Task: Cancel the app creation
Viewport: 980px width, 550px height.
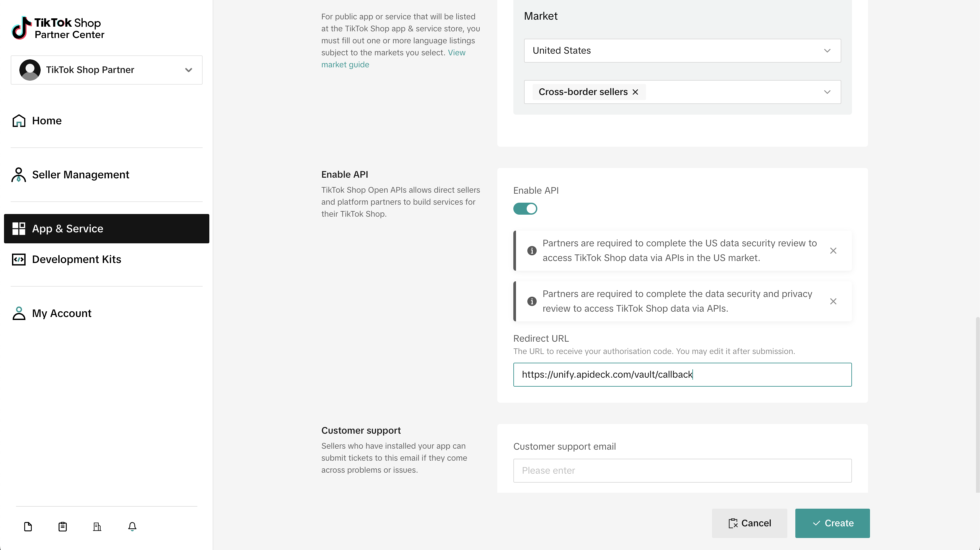Action: [x=749, y=523]
